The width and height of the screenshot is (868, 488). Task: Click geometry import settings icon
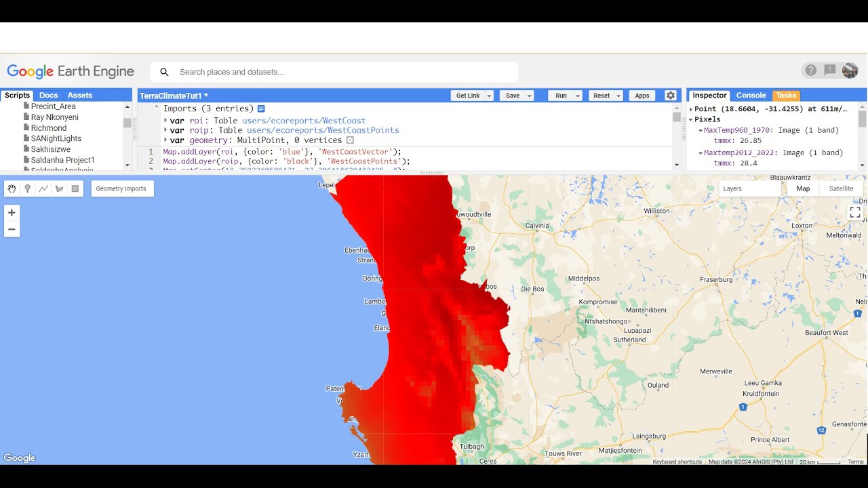(351, 140)
